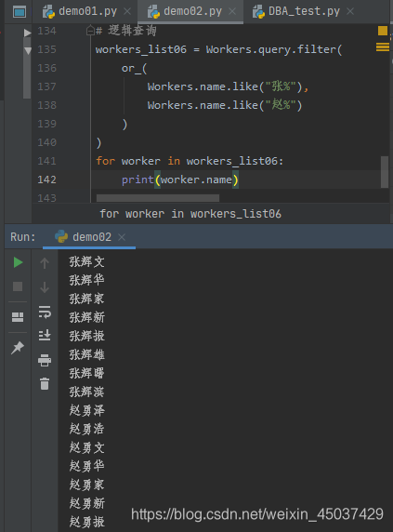This screenshot has height=532, width=393.
Task: Print the console output with the printer icon
Action: tap(45, 360)
